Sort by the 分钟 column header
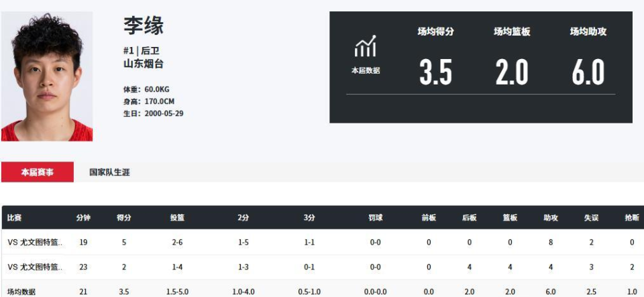 (x=83, y=217)
